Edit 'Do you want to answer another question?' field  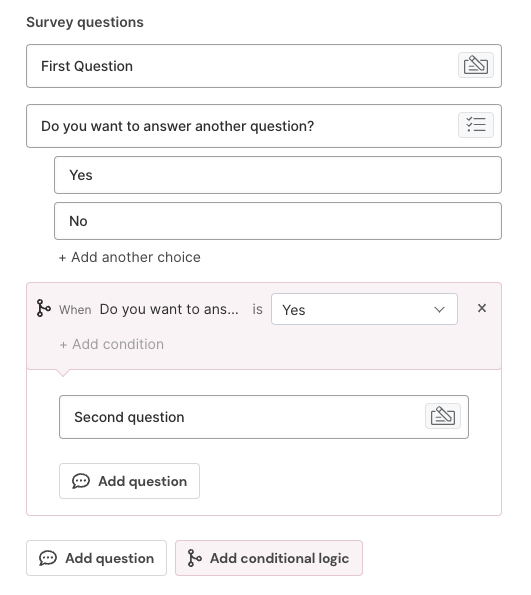(x=264, y=126)
